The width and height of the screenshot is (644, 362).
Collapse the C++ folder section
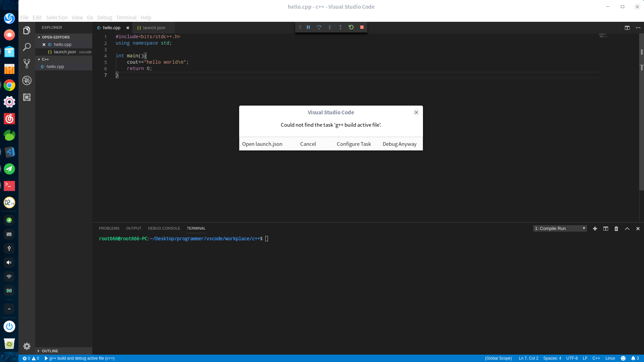click(x=64, y=59)
